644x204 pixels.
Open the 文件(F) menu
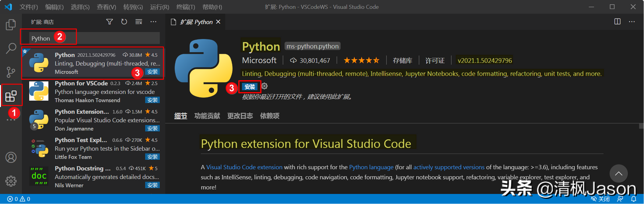pyautogui.click(x=29, y=7)
